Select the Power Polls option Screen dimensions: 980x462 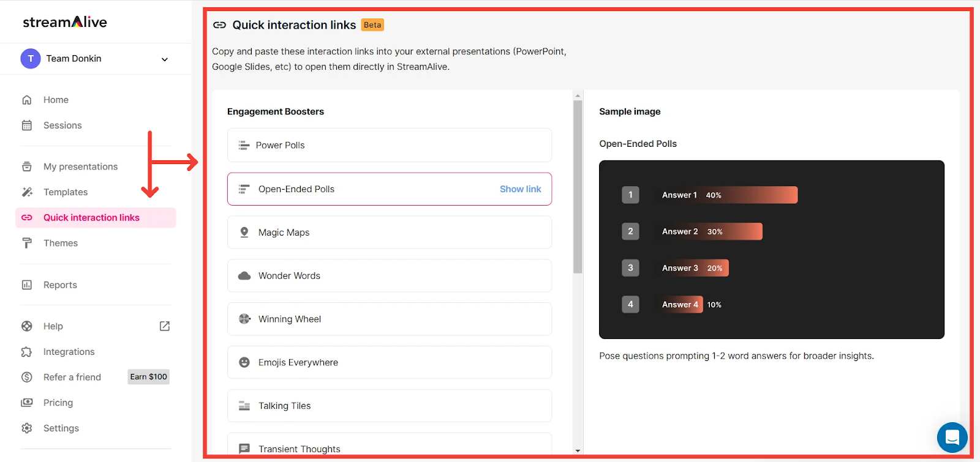(x=389, y=145)
